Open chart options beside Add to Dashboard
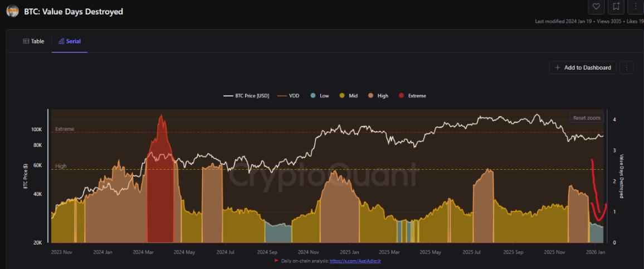The width and height of the screenshot is (644, 269). pos(627,68)
